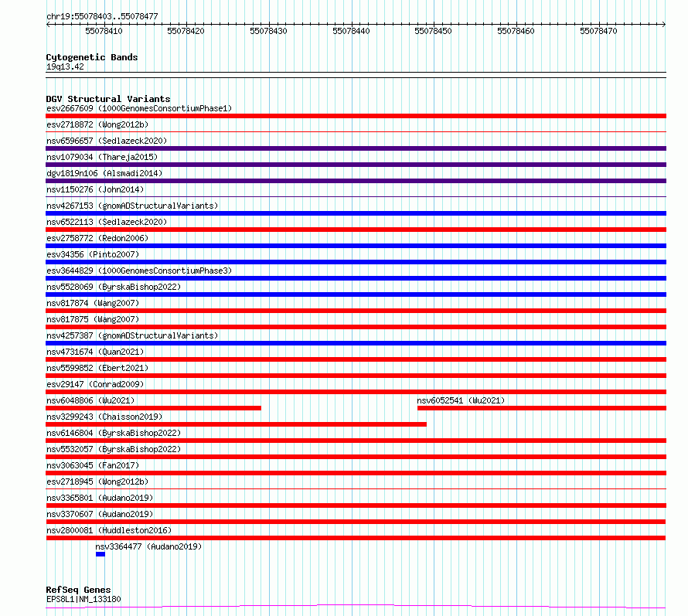Open the Cytogenetic Bands track header
This screenshot has width=688, height=616.
point(92,57)
